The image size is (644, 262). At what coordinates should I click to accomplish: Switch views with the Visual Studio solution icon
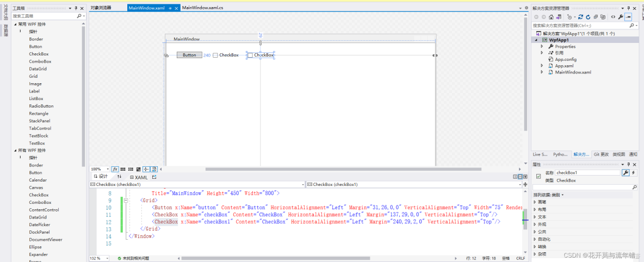pyautogui.click(x=559, y=17)
